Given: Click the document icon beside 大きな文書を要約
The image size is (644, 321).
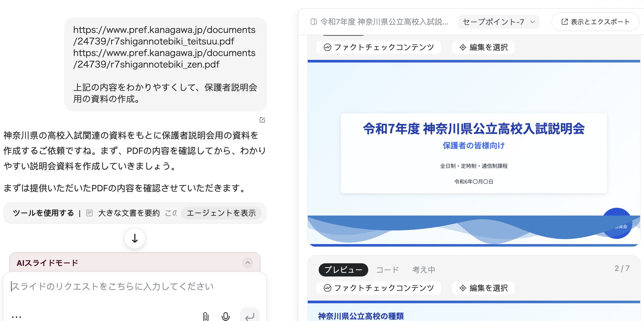Looking at the screenshot, I should (x=89, y=213).
